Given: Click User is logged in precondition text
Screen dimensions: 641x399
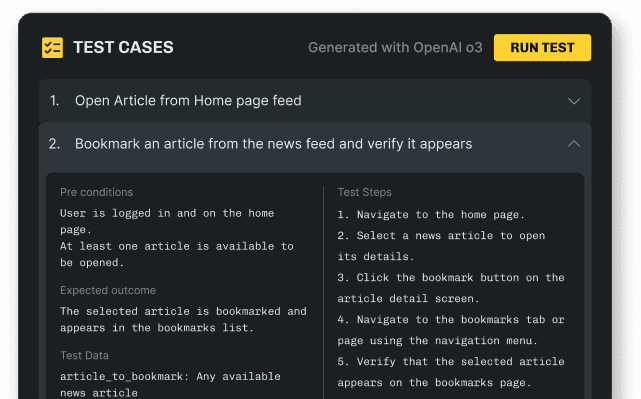Looking at the screenshot, I should [167, 221].
